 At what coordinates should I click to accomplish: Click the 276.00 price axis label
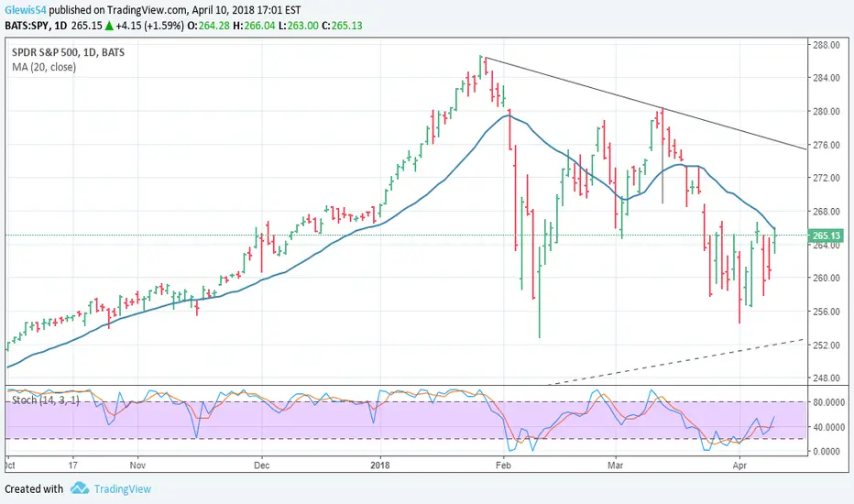click(x=827, y=145)
